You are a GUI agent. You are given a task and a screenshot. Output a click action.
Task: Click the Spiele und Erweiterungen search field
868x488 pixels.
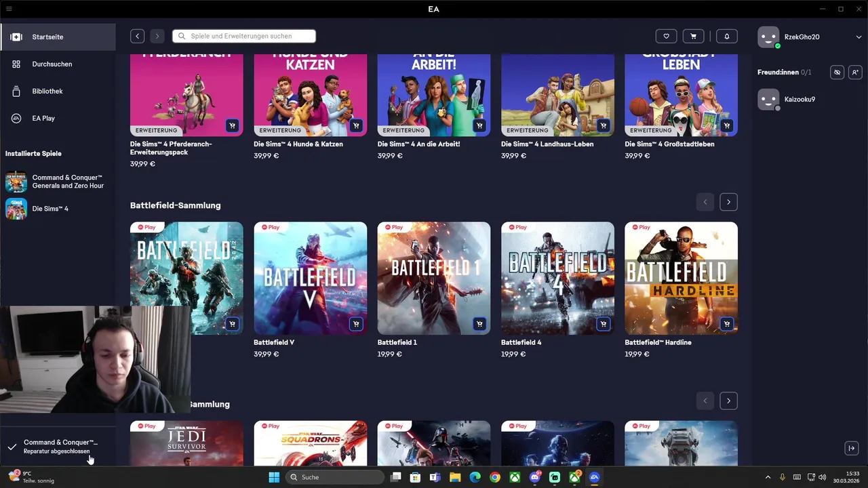244,36
